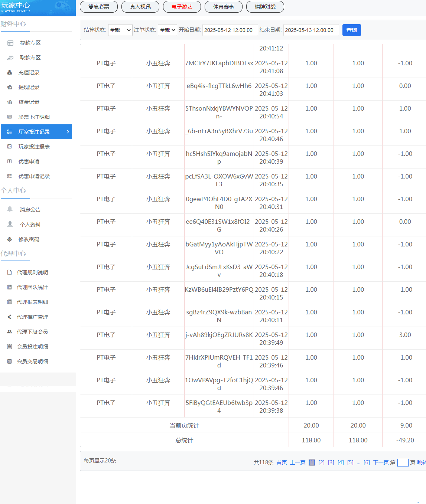426x504 pixels.
Task: Switch to the 真人视讯 tab
Action: [x=140, y=7]
